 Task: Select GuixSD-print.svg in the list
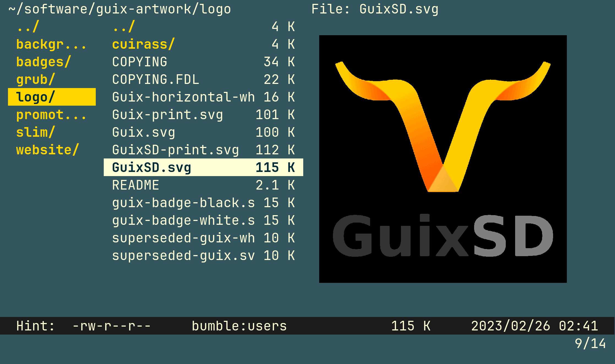[175, 150]
